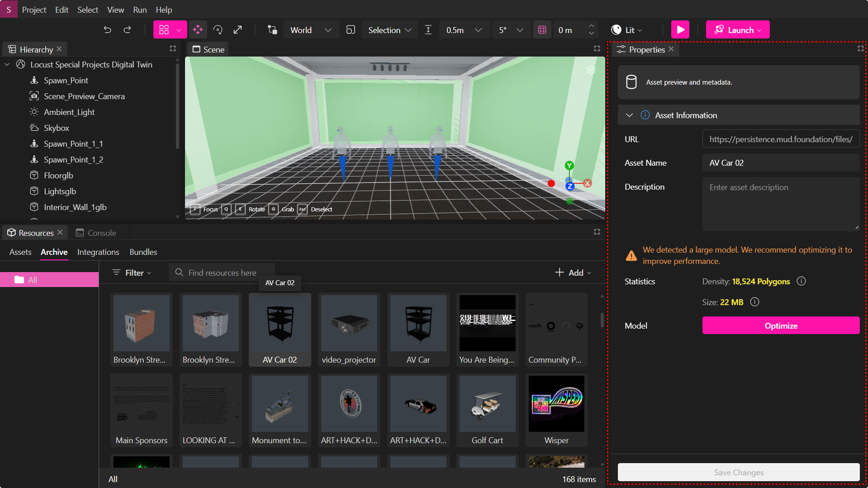
Task: Click the Optimize model button
Action: click(780, 325)
